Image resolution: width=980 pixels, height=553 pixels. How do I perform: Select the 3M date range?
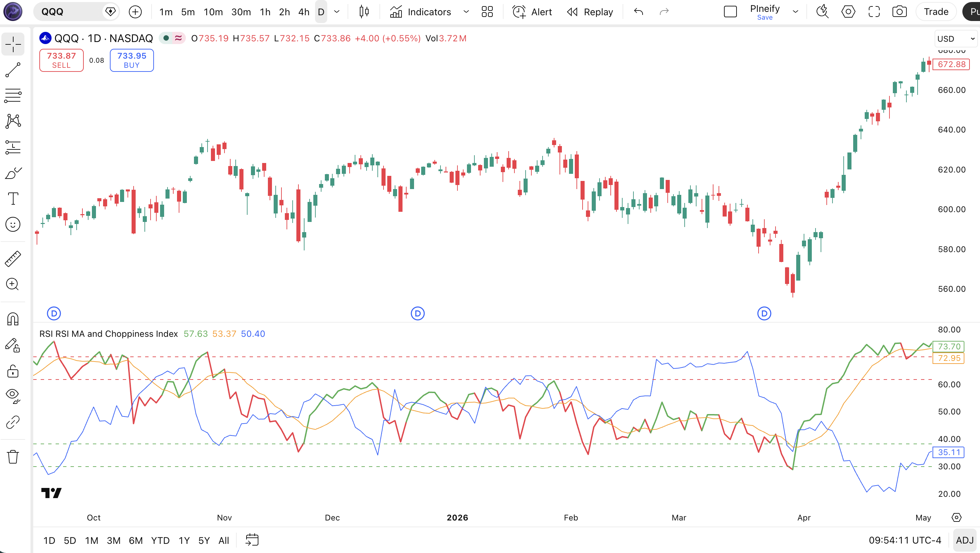(x=113, y=540)
